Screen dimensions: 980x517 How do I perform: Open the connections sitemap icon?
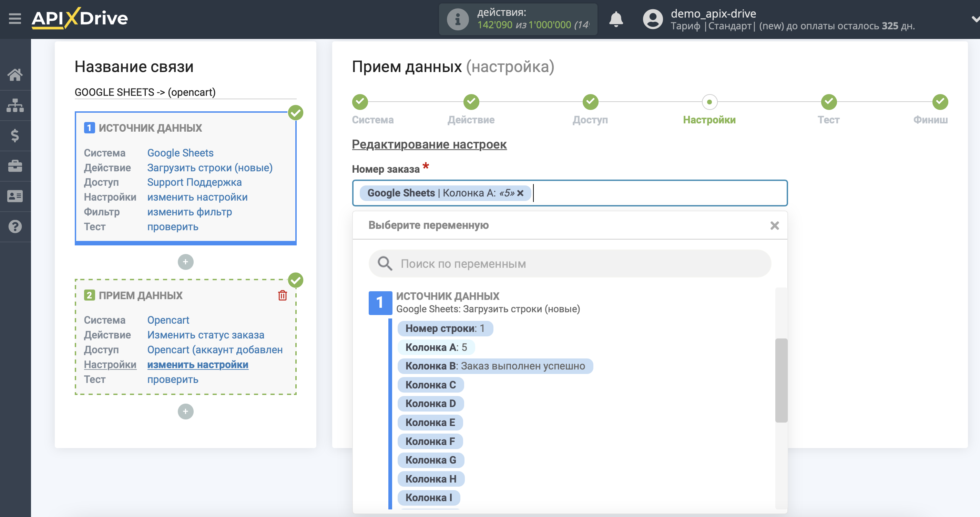tap(15, 105)
